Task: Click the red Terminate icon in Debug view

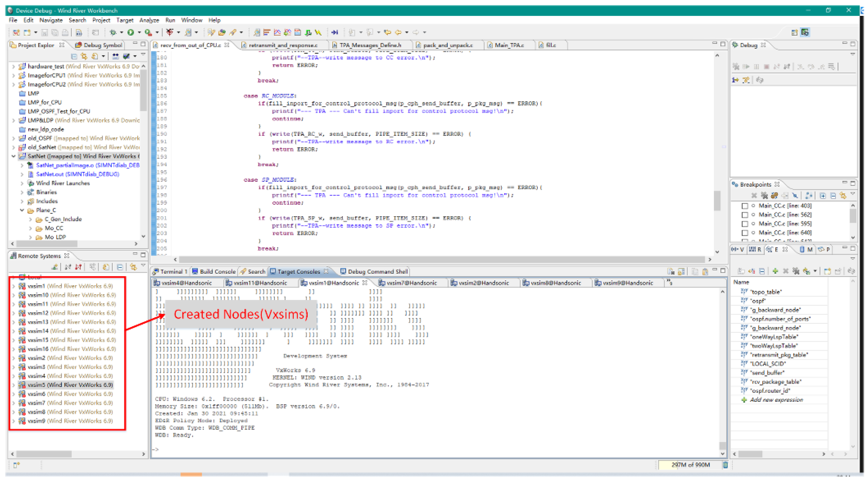Action: coord(766,67)
